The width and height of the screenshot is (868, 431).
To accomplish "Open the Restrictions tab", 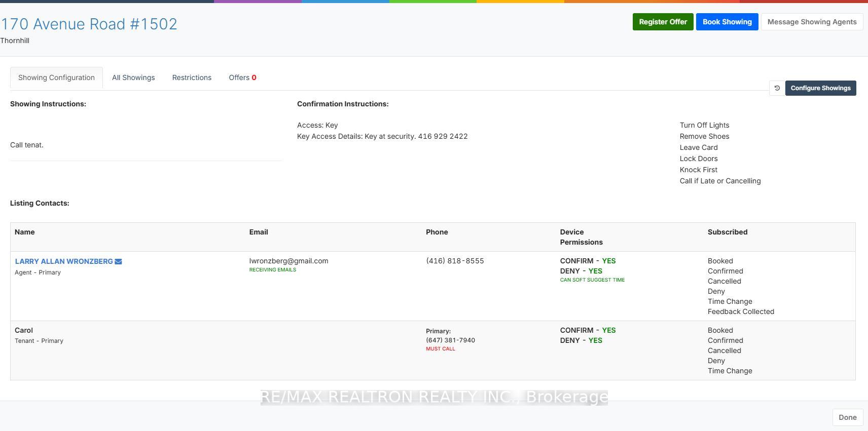I will tap(192, 77).
